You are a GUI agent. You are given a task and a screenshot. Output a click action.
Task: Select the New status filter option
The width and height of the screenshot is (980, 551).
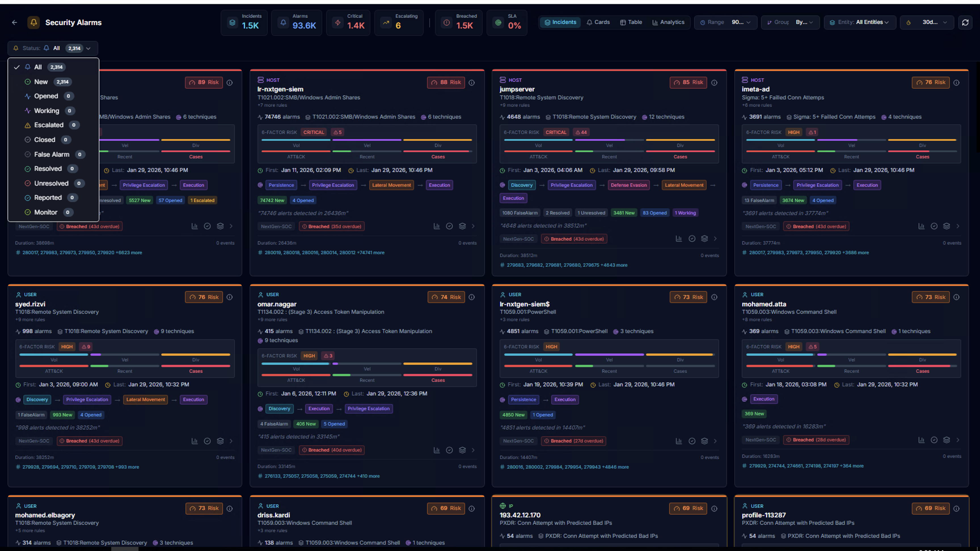tap(41, 81)
